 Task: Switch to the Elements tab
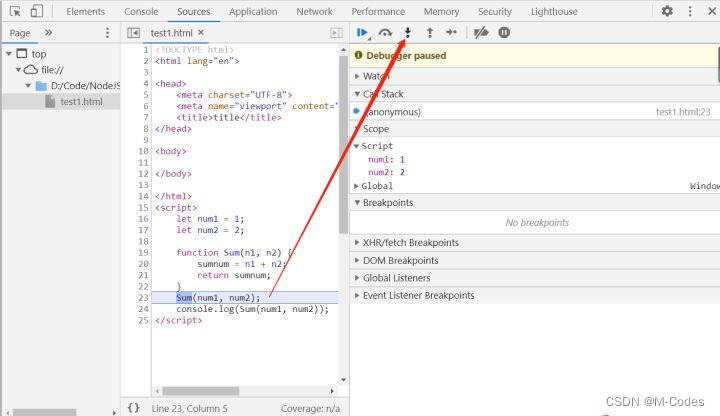[x=85, y=11]
